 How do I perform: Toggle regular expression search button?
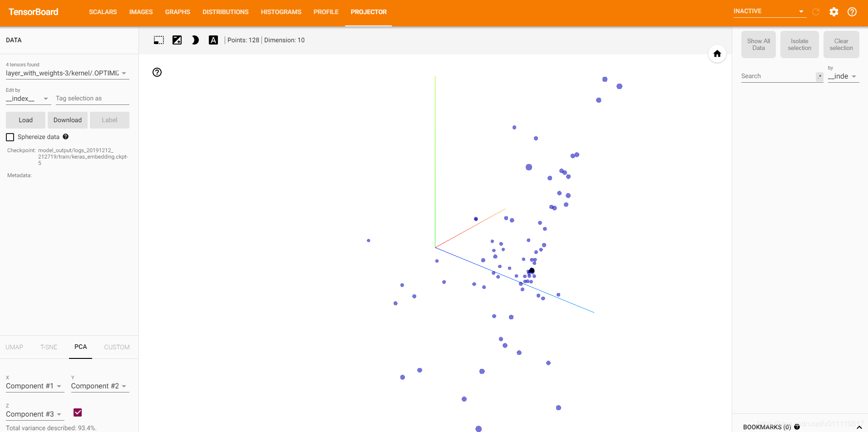click(x=819, y=76)
